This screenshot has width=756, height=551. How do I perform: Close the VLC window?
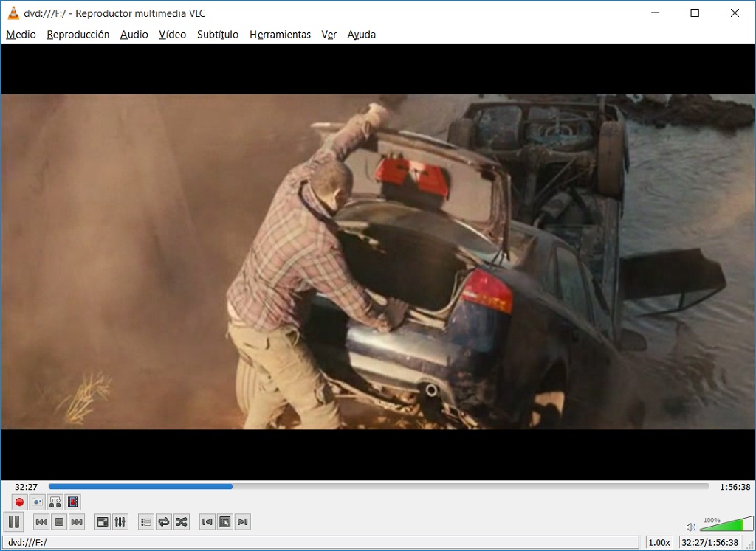coord(735,13)
